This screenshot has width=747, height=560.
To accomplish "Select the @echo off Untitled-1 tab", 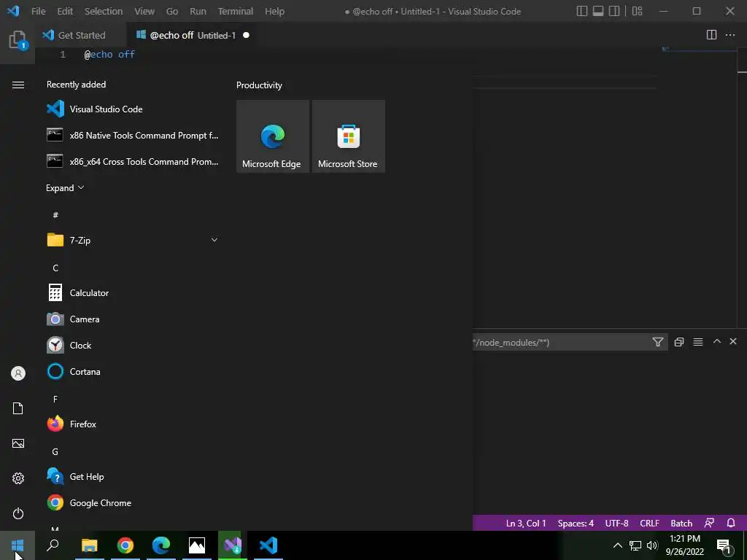I will [193, 35].
